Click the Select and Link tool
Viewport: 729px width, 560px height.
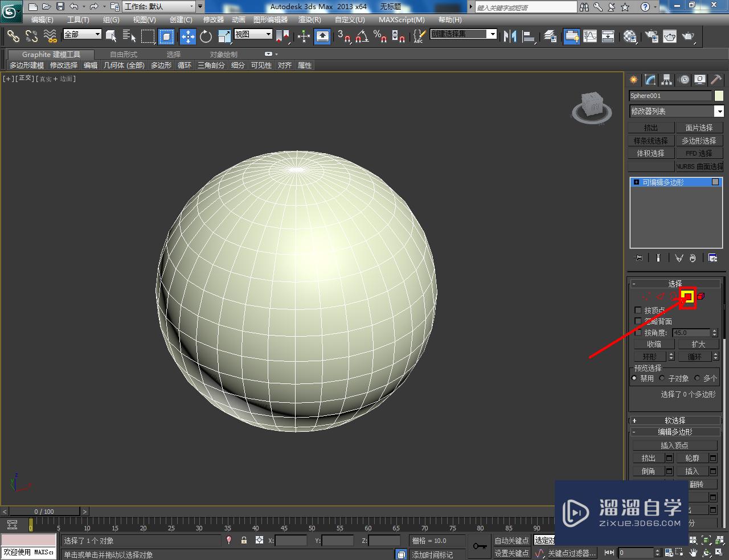13,36
